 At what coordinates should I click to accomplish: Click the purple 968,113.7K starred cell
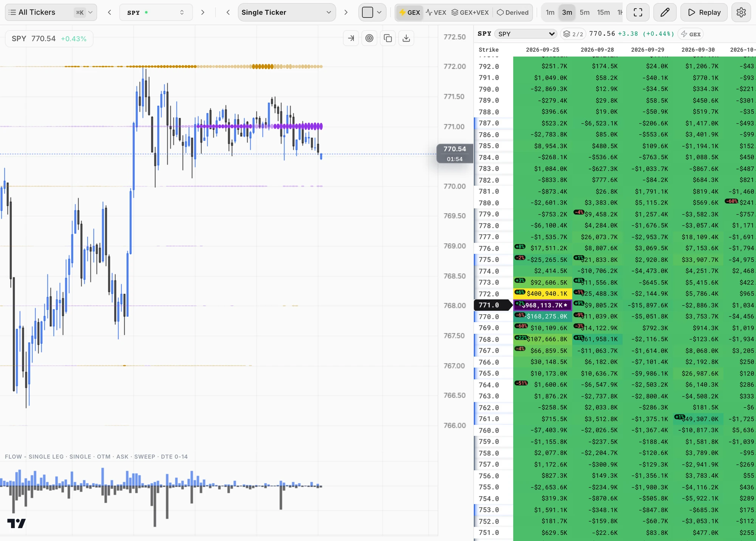[x=543, y=305]
